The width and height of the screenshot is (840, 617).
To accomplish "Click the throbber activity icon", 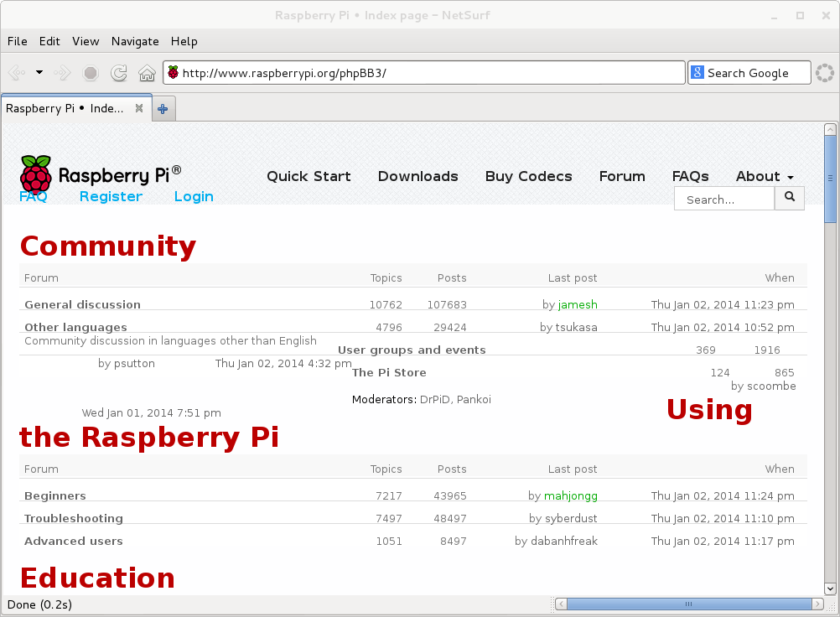I will (824, 72).
